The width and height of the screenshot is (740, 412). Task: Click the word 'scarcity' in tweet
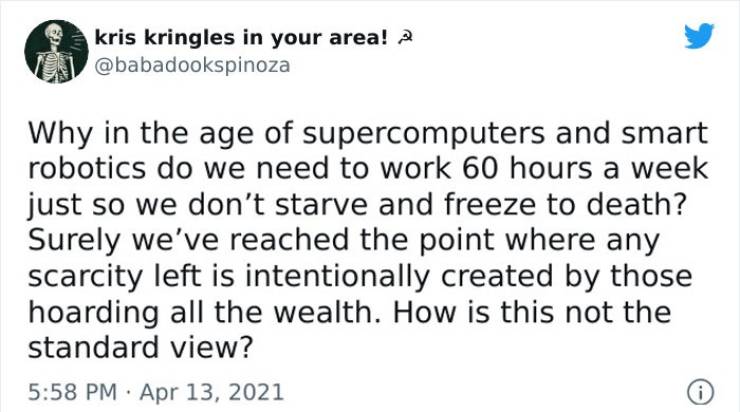(x=85, y=277)
